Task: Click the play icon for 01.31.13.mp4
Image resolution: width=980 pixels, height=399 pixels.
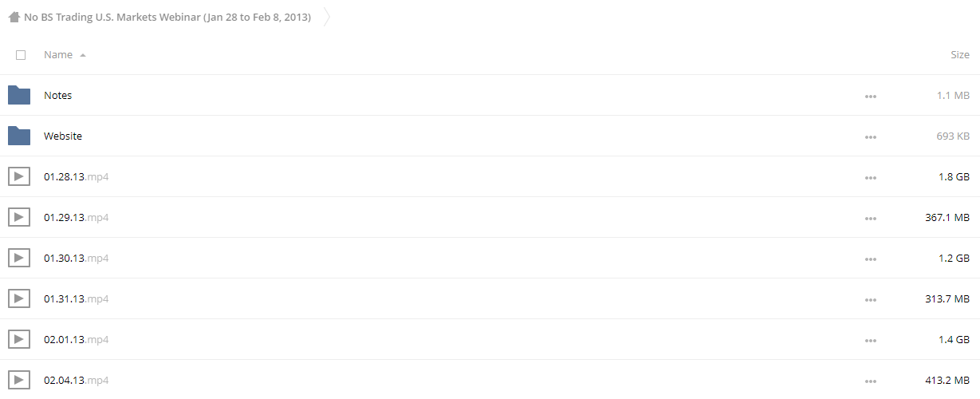Action: click(x=19, y=298)
